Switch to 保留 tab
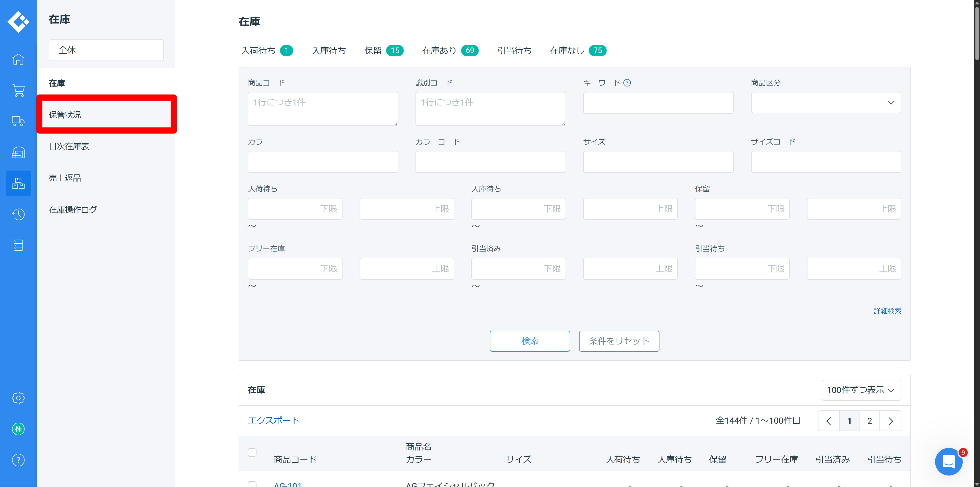980x487 pixels. click(384, 50)
